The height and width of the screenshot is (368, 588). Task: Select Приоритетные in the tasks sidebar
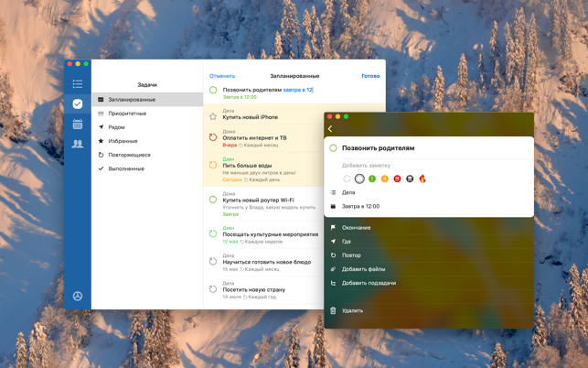click(x=127, y=114)
